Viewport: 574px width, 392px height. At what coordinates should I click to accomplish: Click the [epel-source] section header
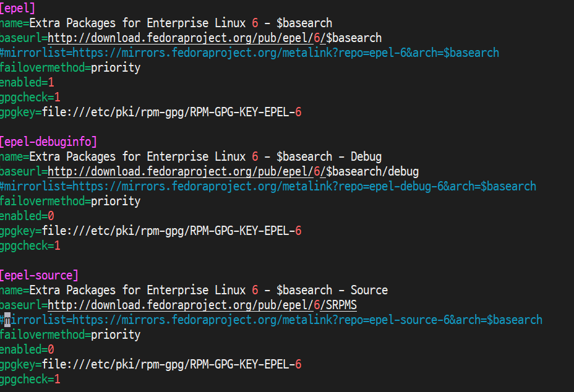click(x=39, y=275)
